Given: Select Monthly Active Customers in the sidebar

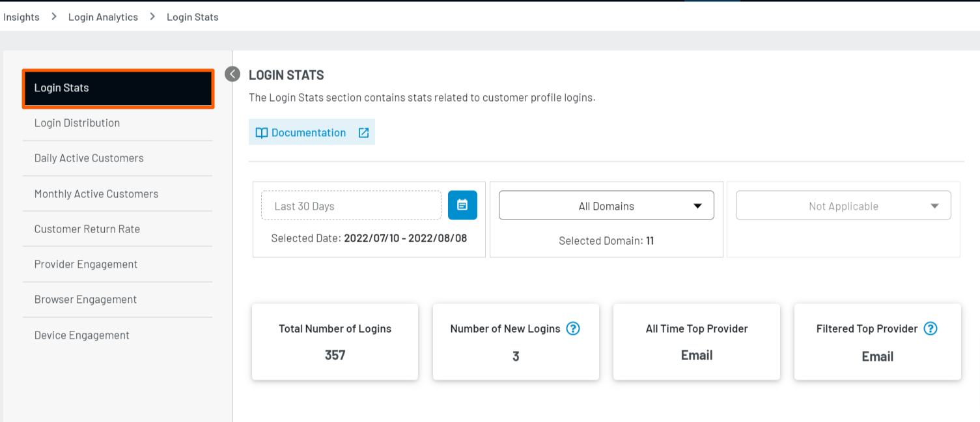Looking at the screenshot, I should (96, 193).
